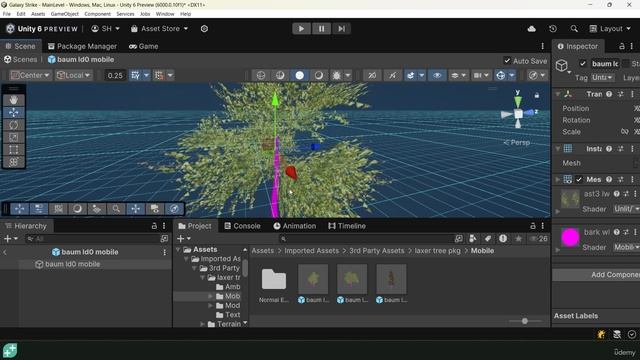The image size is (640, 360).
Task: Select the combined Transform tool
Action: point(13,162)
